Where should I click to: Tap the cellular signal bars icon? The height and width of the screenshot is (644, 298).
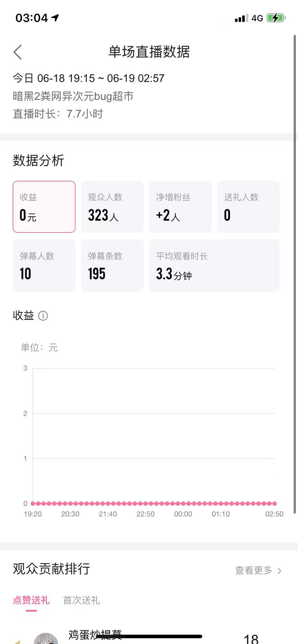(241, 18)
